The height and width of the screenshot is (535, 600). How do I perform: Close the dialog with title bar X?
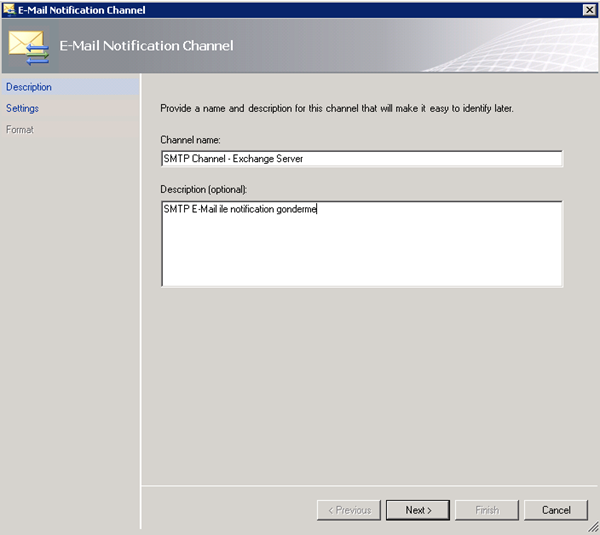coord(589,10)
